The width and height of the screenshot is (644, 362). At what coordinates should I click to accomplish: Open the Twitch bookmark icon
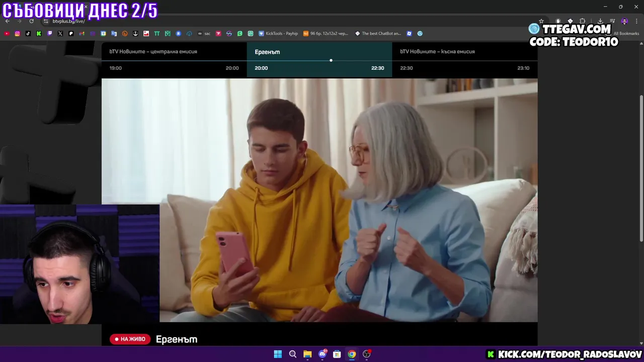[x=49, y=34]
